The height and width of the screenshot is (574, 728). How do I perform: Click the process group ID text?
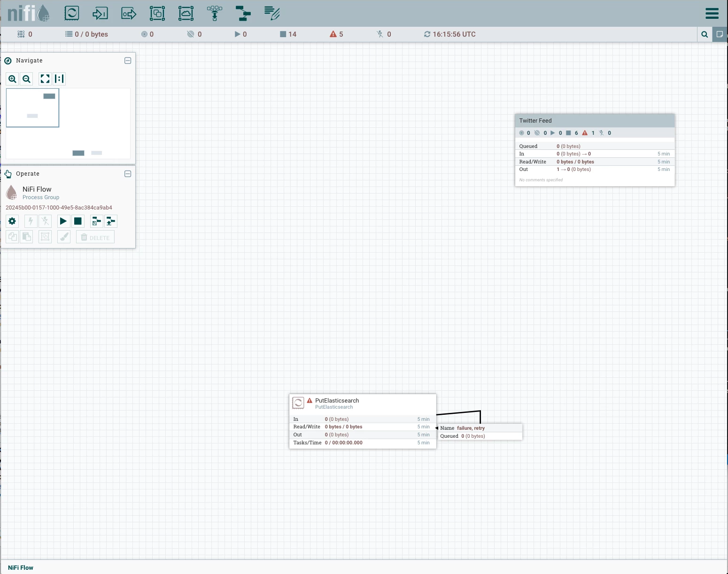click(59, 208)
